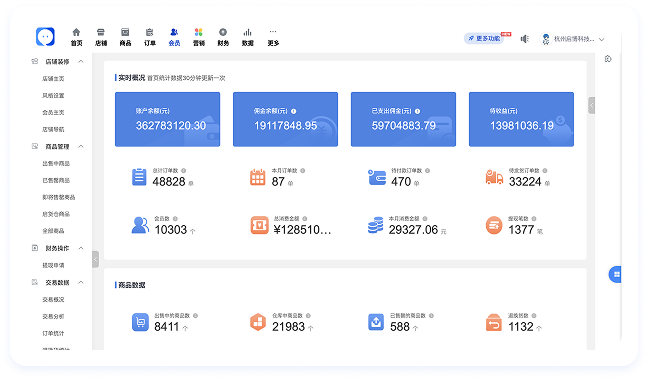Click the help icon beside 本月订单数

click(303, 171)
